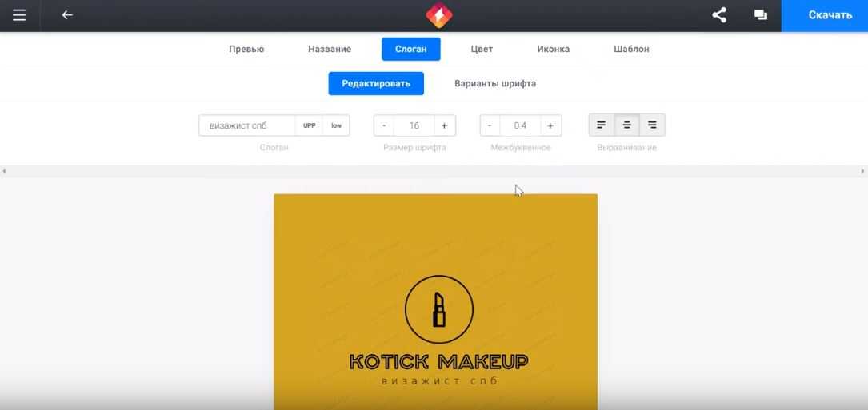This screenshot has width=868, height=410.
Task: Open the chat comments icon
Action: 760,15
